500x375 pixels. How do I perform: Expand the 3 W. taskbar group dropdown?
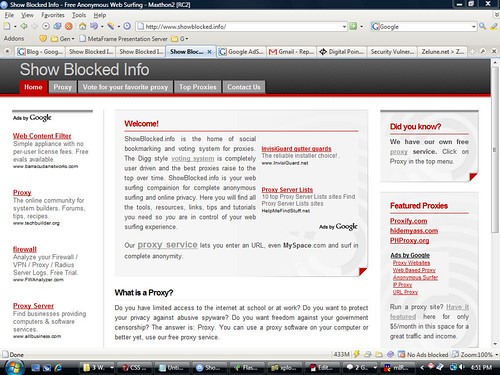[x=112, y=367]
